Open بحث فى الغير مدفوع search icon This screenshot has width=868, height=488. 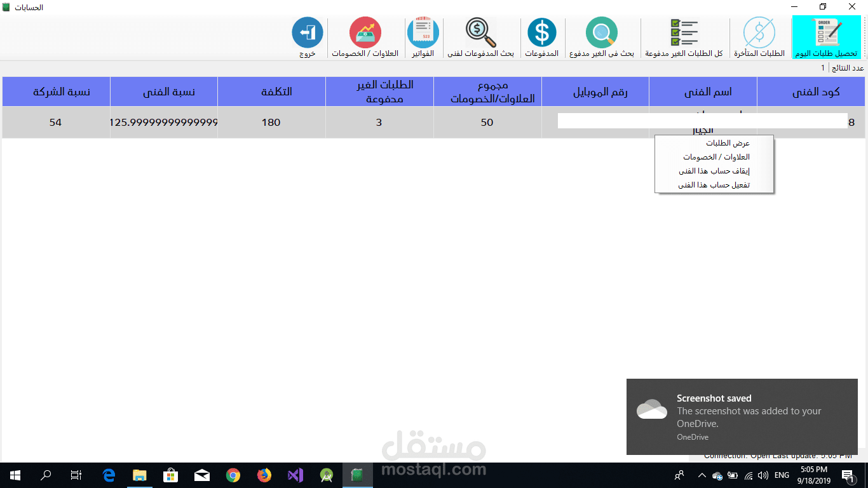601,37
